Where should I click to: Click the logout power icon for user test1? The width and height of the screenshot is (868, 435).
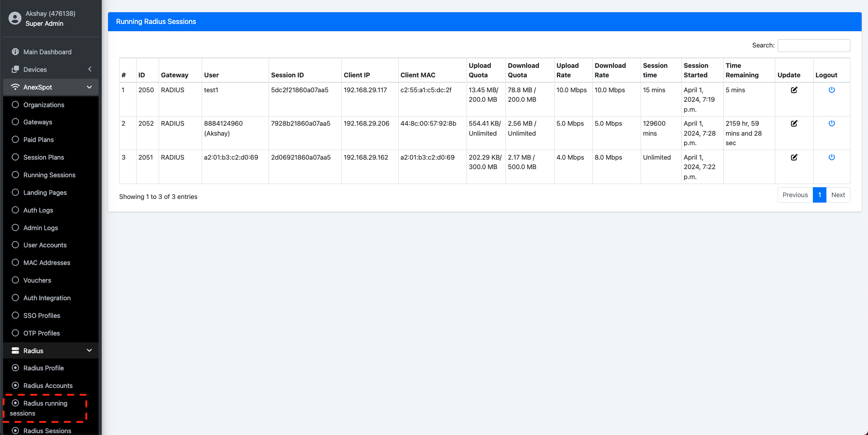pyautogui.click(x=831, y=90)
